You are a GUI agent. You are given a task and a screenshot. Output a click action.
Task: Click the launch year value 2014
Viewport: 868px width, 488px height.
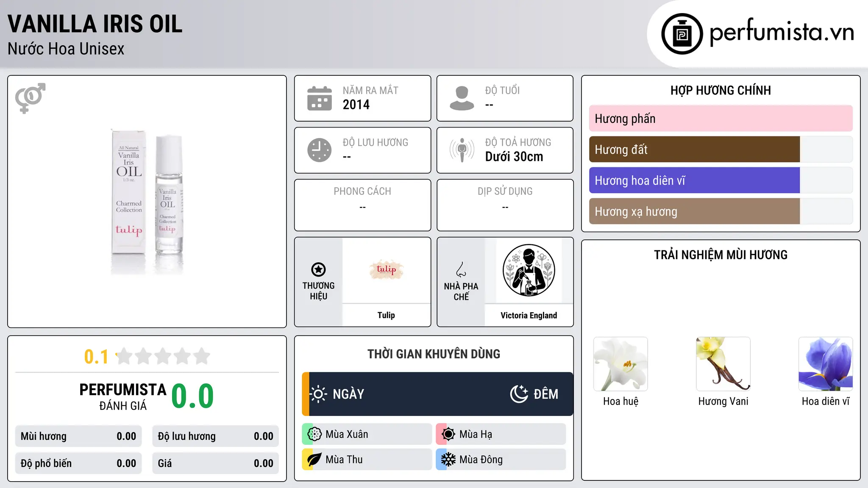pyautogui.click(x=356, y=105)
